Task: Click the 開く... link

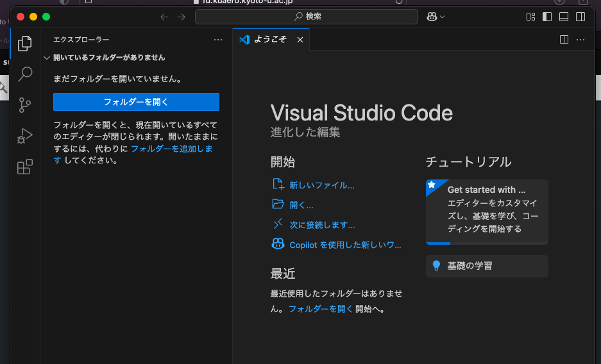Action: pos(301,205)
